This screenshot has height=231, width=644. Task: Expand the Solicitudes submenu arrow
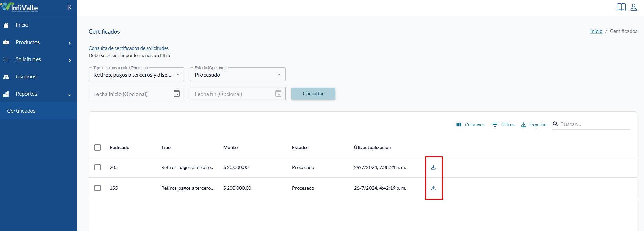click(70, 60)
